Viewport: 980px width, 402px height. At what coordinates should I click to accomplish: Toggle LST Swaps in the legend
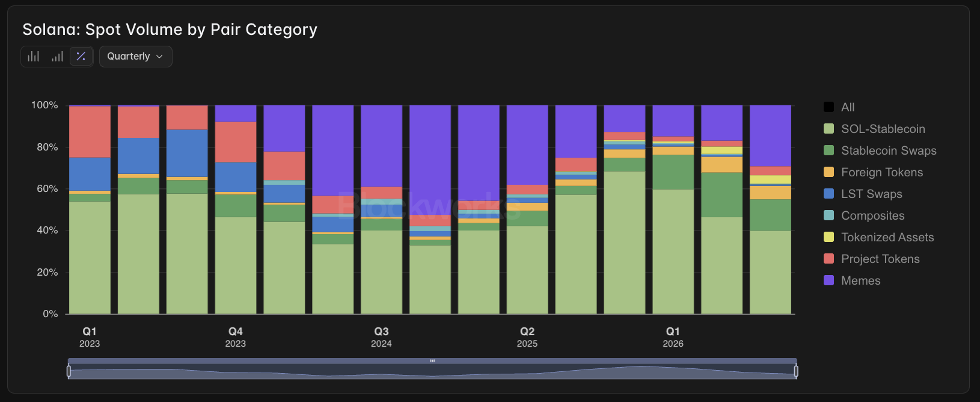pyautogui.click(x=863, y=194)
